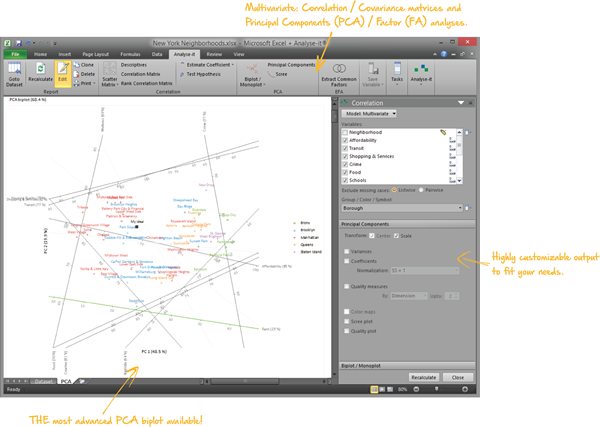The width and height of the screenshot is (600, 427).
Task: Uncheck the Affordability variable
Action: click(x=345, y=140)
